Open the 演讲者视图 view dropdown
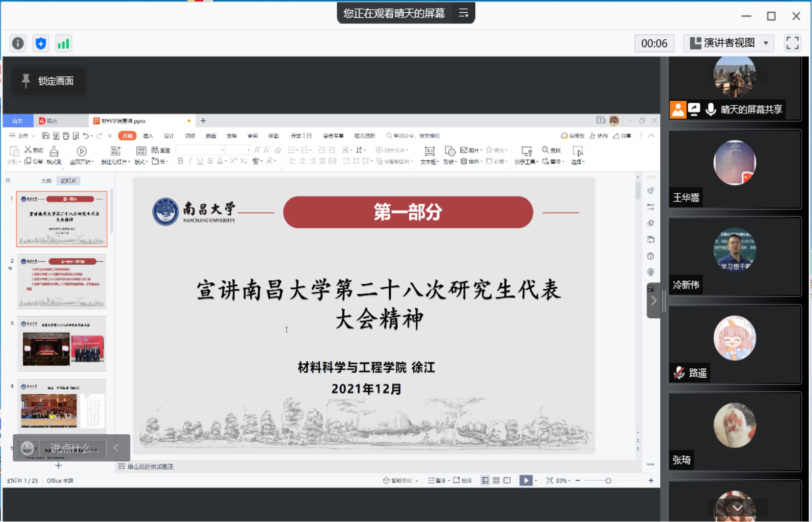Image resolution: width=812 pixels, height=522 pixels. (x=729, y=43)
